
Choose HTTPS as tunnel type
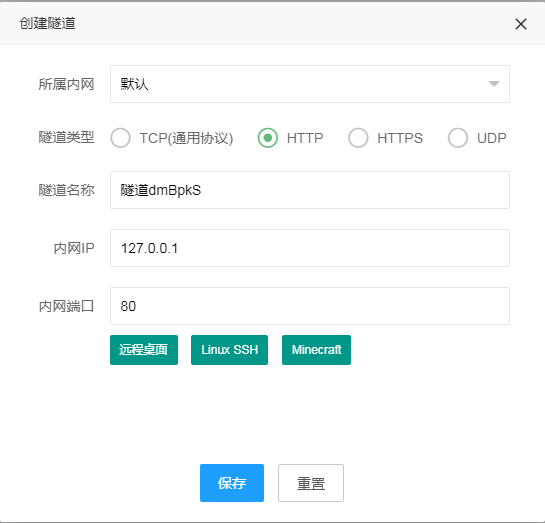(x=358, y=138)
